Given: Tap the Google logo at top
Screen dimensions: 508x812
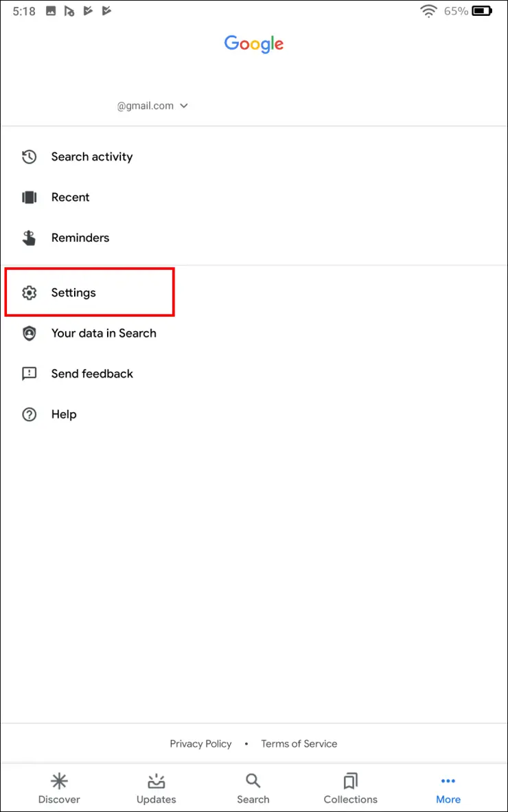Looking at the screenshot, I should 254,44.
